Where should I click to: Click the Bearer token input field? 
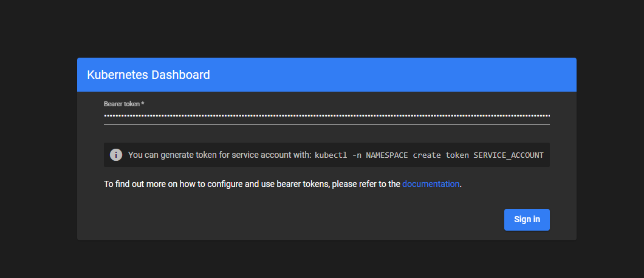(x=326, y=115)
